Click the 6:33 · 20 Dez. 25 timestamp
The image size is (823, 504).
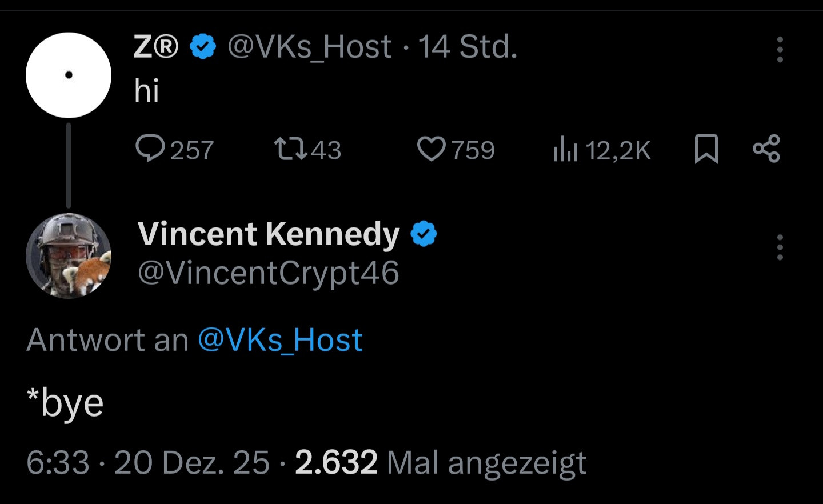tap(147, 462)
